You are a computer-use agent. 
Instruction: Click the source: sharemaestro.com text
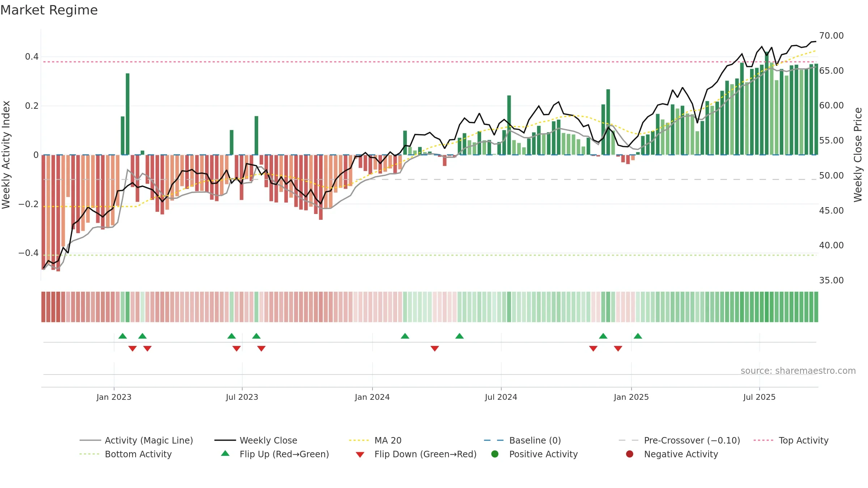798,371
